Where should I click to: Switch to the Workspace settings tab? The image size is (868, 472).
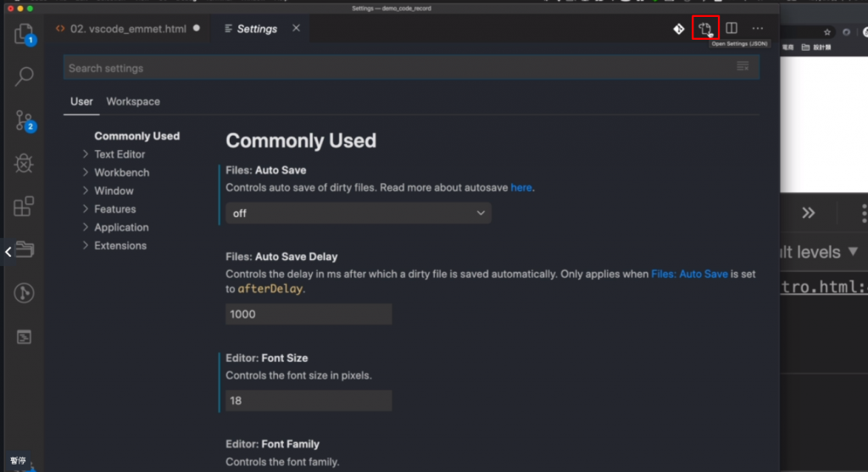coord(133,102)
